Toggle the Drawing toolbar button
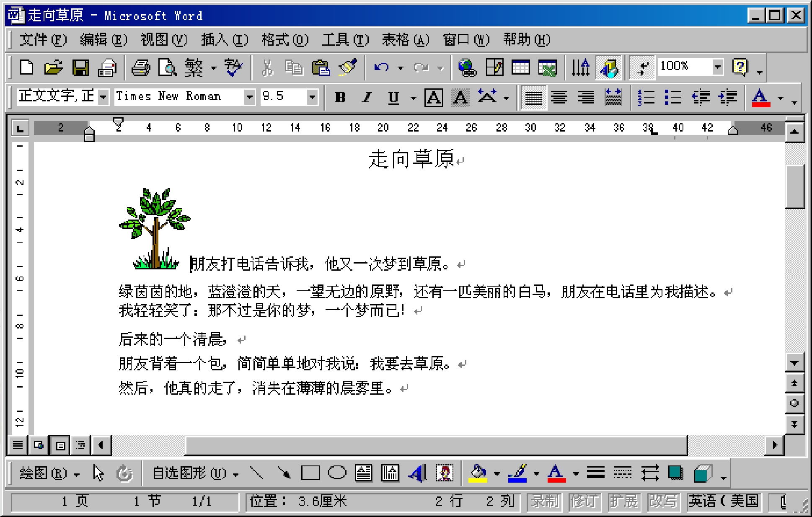The width and height of the screenshot is (812, 517). (608, 67)
